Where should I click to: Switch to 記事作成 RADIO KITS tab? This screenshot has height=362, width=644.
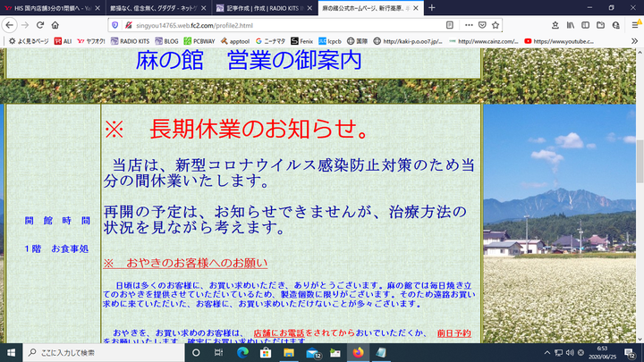pos(265,8)
